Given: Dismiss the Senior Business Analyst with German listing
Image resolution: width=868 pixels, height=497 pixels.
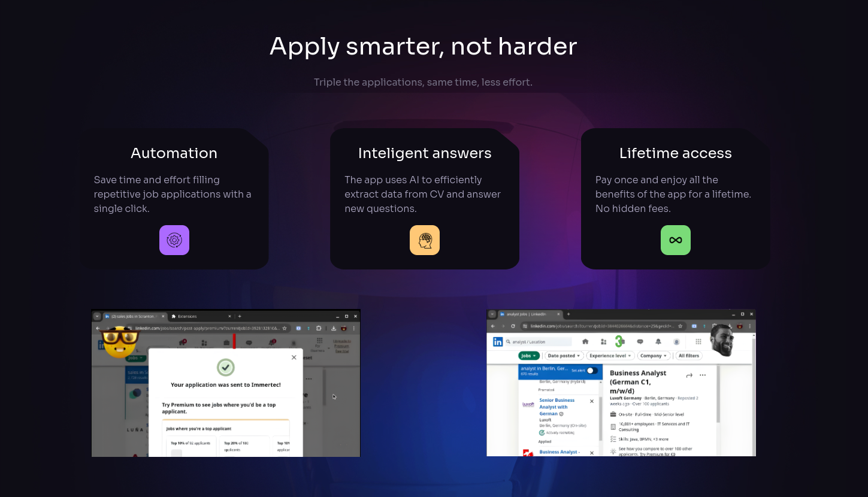Looking at the screenshot, I should [592, 401].
